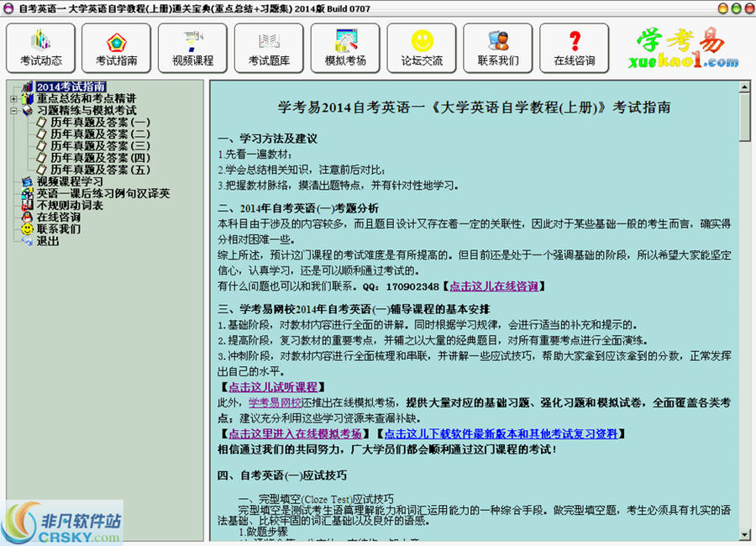Open 在线咨询 question mark button

pyautogui.click(x=575, y=48)
